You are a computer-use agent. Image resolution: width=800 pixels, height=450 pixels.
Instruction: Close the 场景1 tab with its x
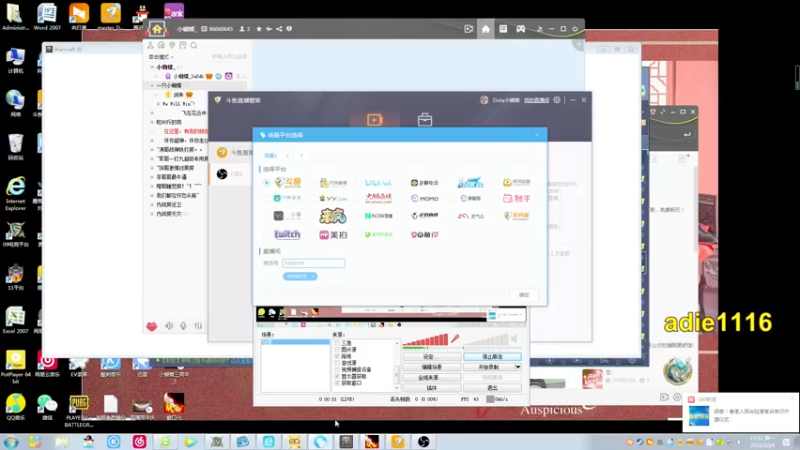coord(287,156)
